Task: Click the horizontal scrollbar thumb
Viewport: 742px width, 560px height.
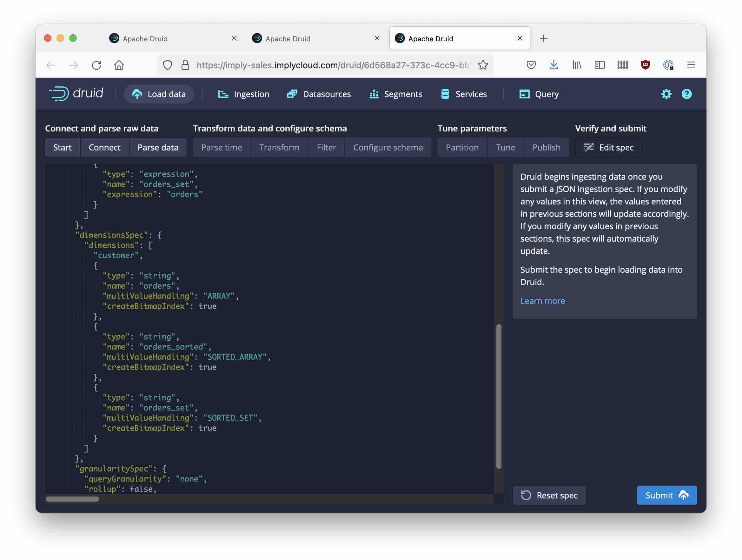Action: tap(72, 499)
